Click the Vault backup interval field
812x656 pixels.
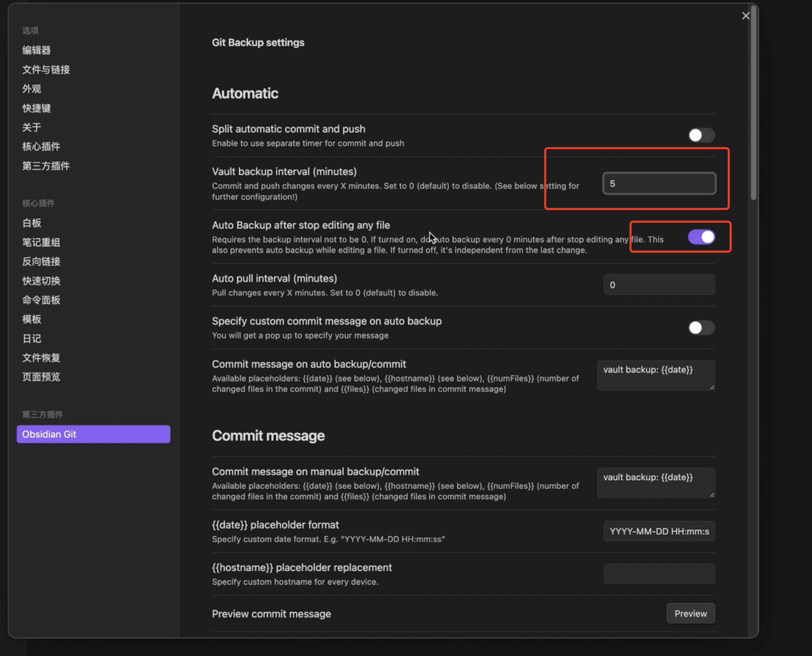[659, 184]
